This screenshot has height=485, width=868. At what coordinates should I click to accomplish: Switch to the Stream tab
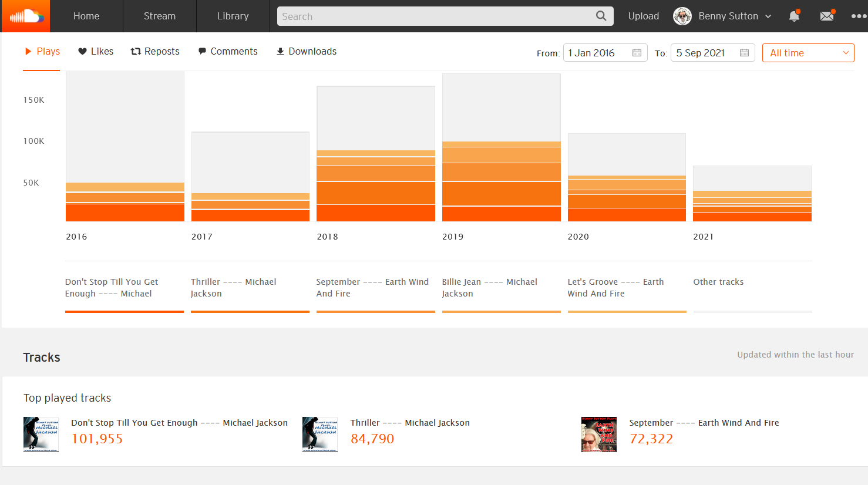pyautogui.click(x=159, y=16)
